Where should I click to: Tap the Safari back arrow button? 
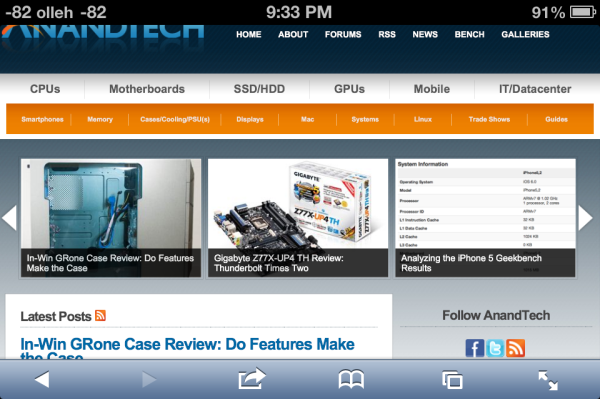(x=42, y=380)
